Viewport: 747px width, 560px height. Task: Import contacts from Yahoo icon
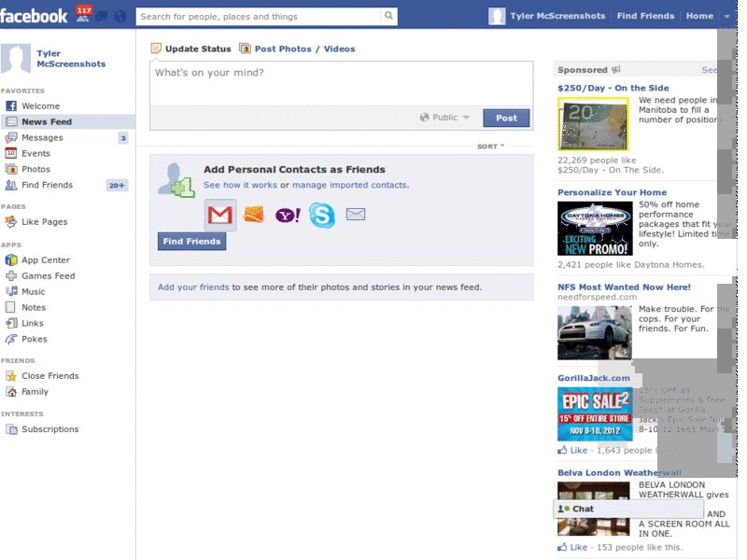[288, 216]
